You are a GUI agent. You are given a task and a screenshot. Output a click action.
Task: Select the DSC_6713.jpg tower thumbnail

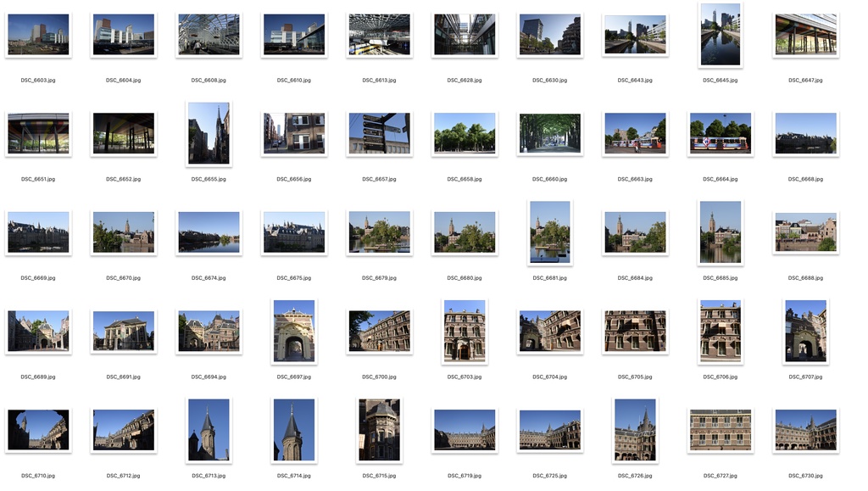[x=209, y=430]
